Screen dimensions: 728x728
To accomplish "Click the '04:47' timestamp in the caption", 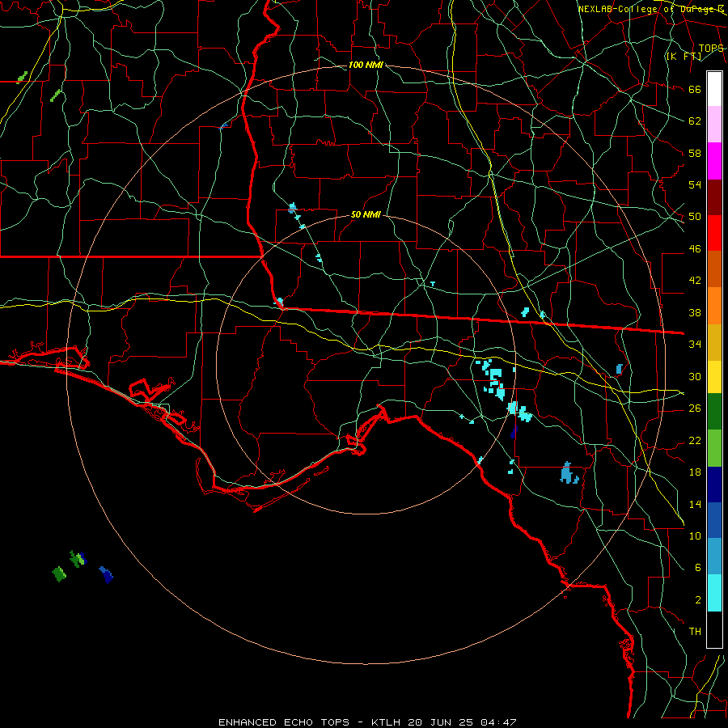I will (x=498, y=722).
